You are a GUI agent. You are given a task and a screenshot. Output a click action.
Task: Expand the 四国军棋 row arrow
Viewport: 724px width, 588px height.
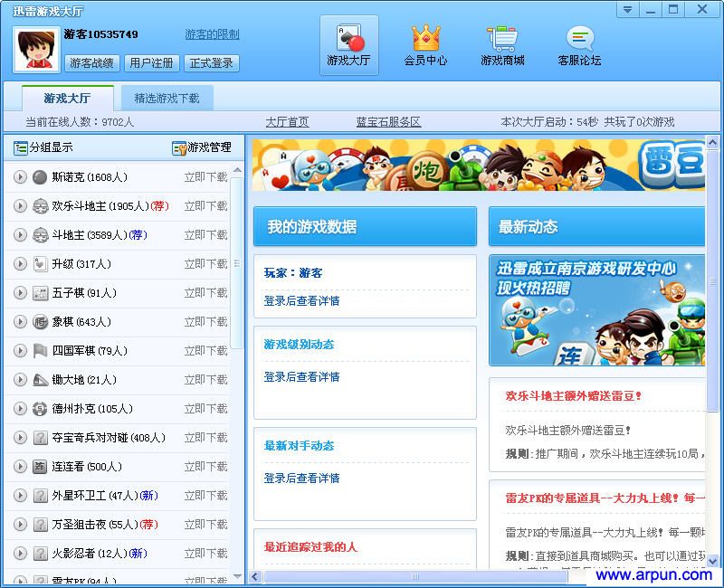tap(20, 351)
